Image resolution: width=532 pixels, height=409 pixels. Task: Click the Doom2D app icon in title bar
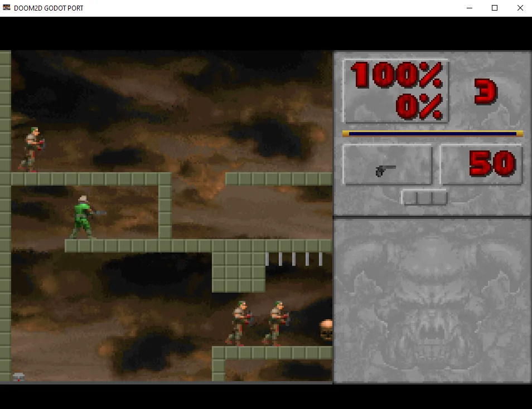tap(7, 7)
